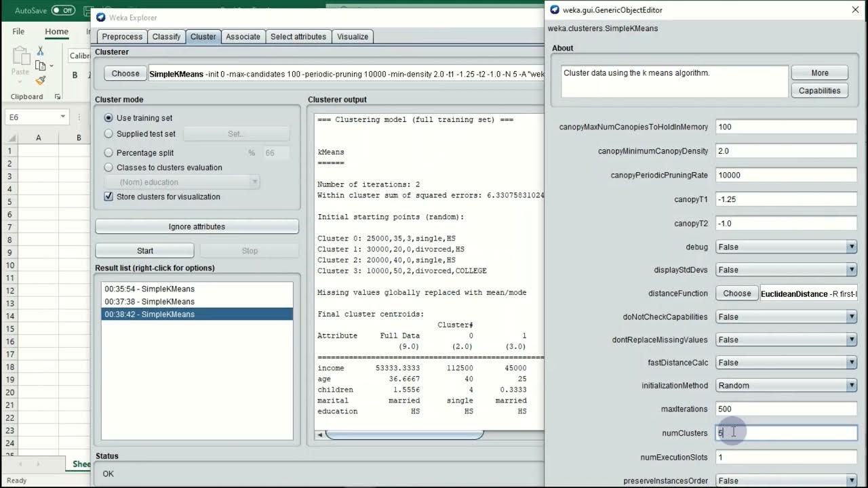The height and width of the screenshot is (488, 868).
Task: Select the Format Painter brush in Excel
Action: pyautogui.click(x=40, y=80)
